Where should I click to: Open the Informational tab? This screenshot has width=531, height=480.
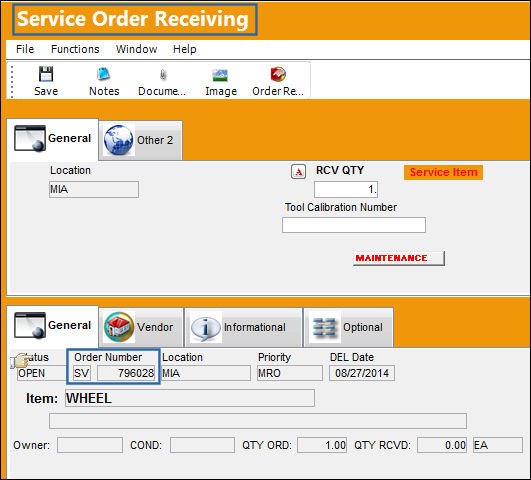(x=243, y=327)
